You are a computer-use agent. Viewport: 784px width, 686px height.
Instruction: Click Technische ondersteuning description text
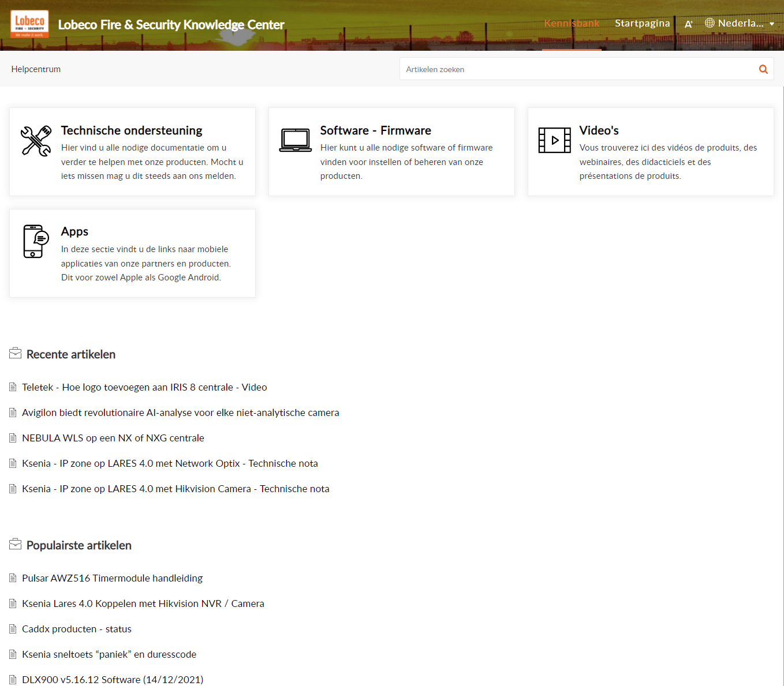152,162
